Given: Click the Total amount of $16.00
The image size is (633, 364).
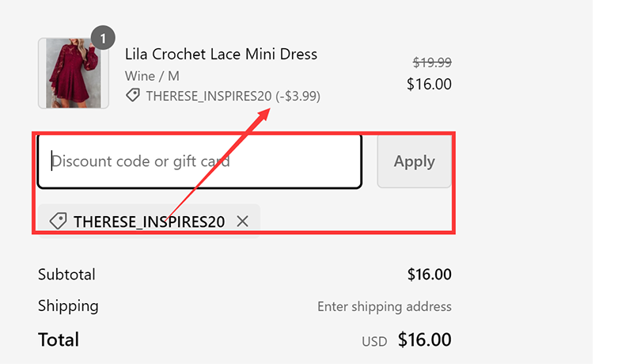Looking at the screenshot, I should (x=424, y=339).
